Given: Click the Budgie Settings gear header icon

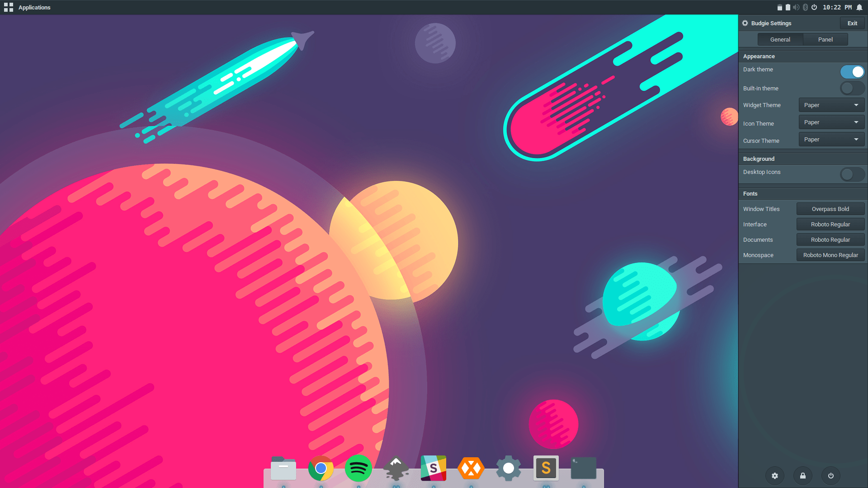Looking at the screenshot, I should (745, 23).
